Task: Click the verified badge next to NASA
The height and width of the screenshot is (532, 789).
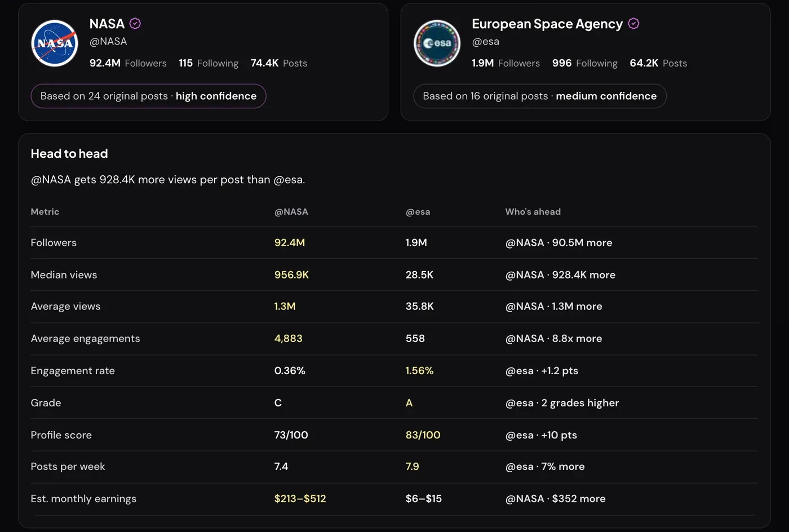Action: pos(135,24)
